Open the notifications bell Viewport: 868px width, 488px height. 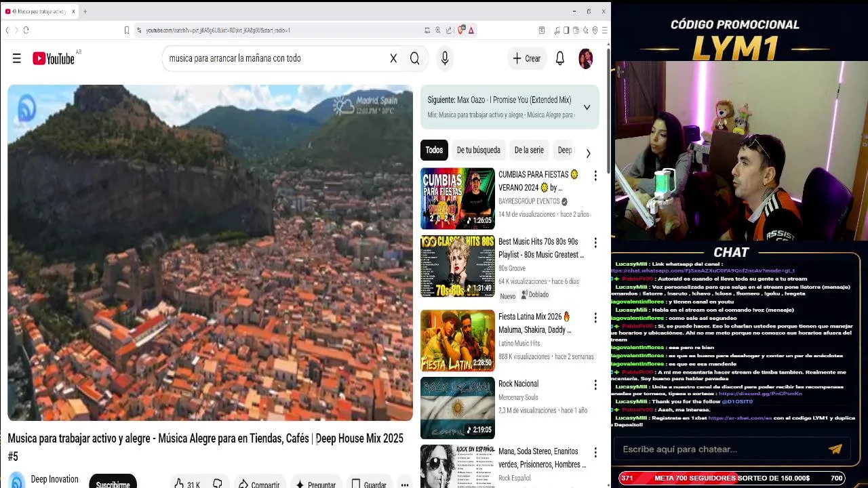pos(560,58)
